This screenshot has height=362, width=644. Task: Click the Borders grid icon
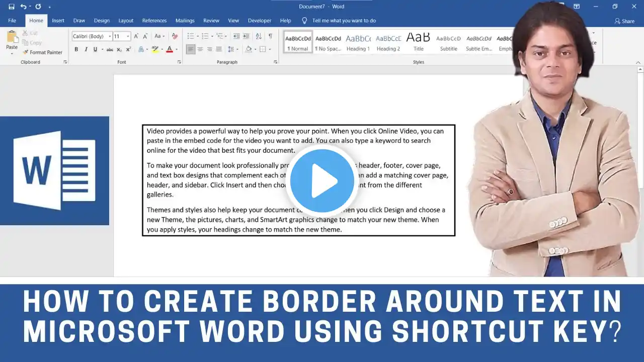262,49
